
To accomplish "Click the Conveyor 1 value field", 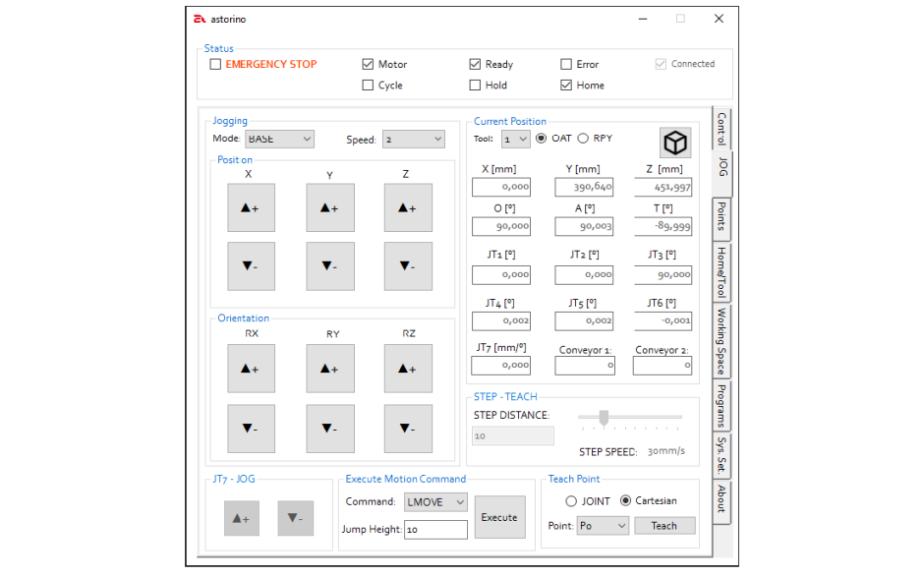I will (x=585, y=366).
